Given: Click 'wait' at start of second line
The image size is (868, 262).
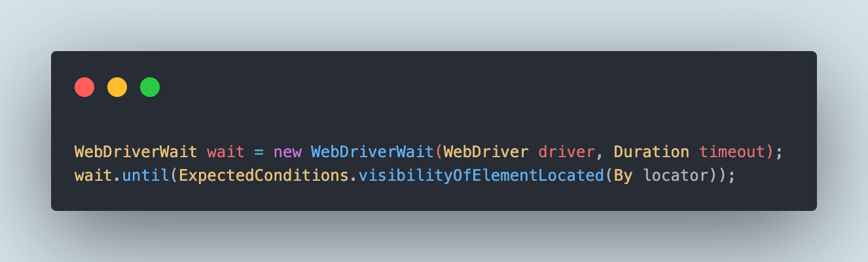Looking at the screenshot, I should pos(93,176).
